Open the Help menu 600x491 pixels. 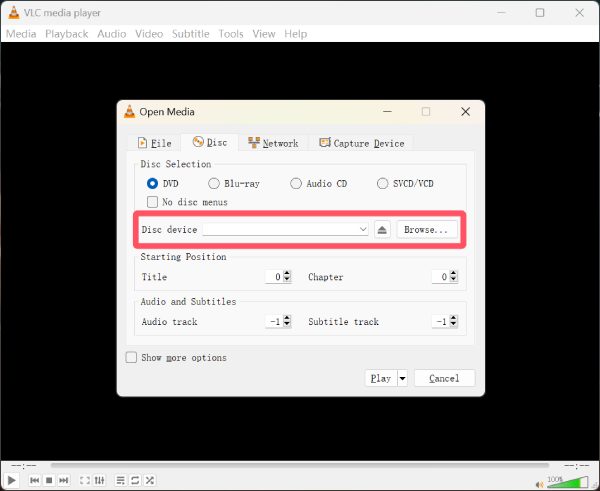295,34
